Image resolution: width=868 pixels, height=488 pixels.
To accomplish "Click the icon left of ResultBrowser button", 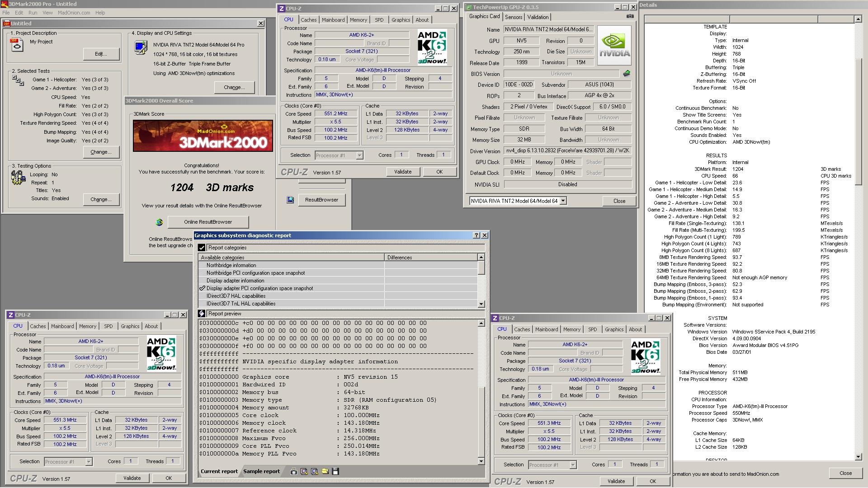I will click(290, 200).
